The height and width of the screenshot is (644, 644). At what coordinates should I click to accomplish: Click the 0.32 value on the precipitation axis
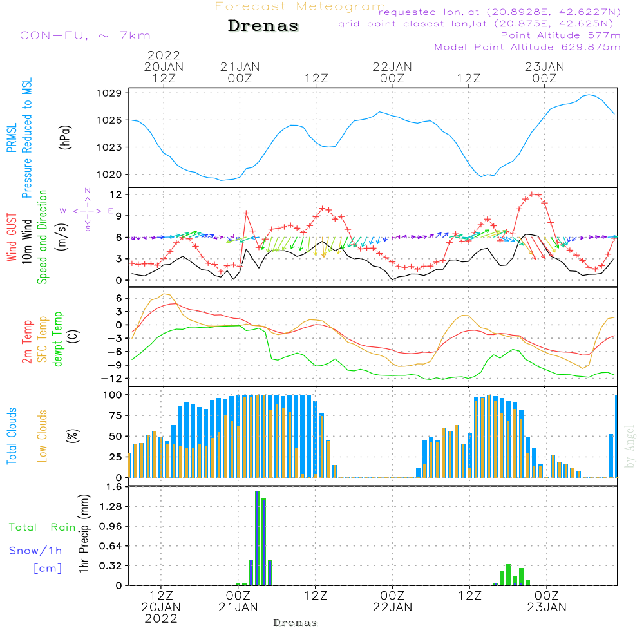point(111,566)
